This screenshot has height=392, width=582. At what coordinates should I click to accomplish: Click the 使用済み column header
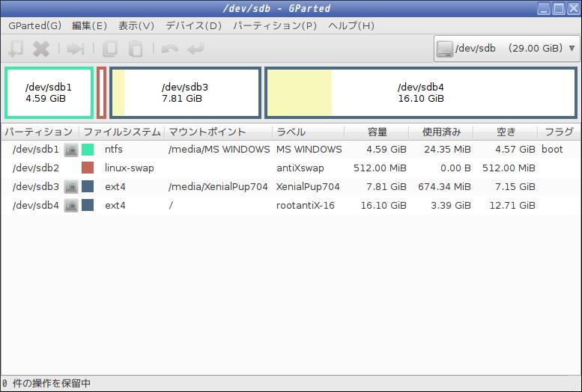441,132
